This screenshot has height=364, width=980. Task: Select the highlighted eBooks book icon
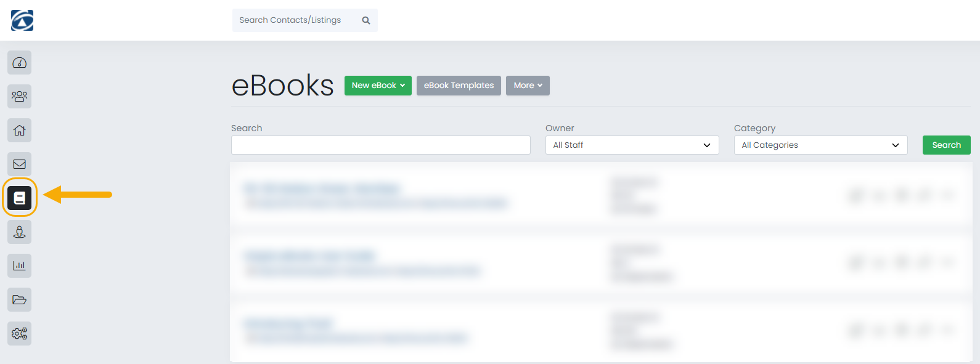pyautogui.click(x=20, y=198)
